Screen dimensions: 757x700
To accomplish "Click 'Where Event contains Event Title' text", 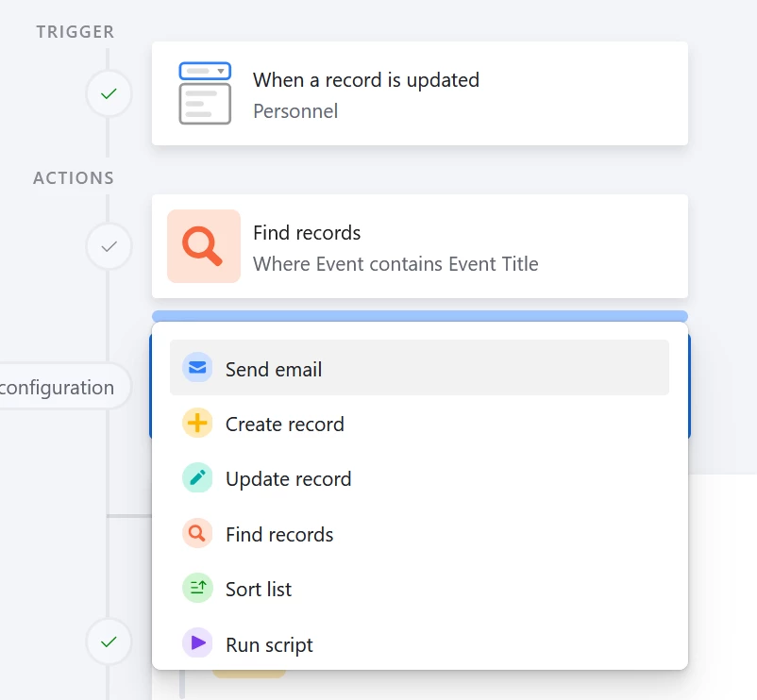I will [395, 264].
